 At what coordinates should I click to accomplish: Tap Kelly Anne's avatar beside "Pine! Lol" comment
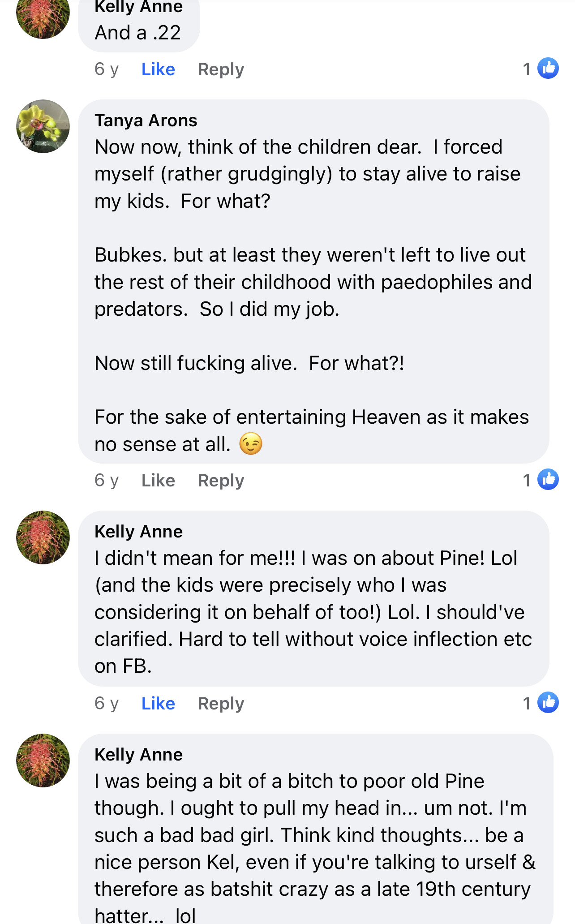tap(43, 537)
